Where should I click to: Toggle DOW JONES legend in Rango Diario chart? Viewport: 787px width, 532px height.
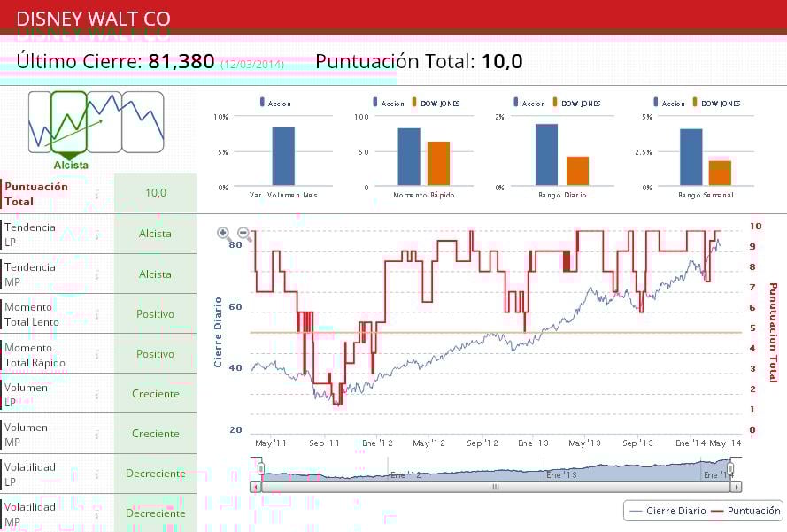coord(576,103)
